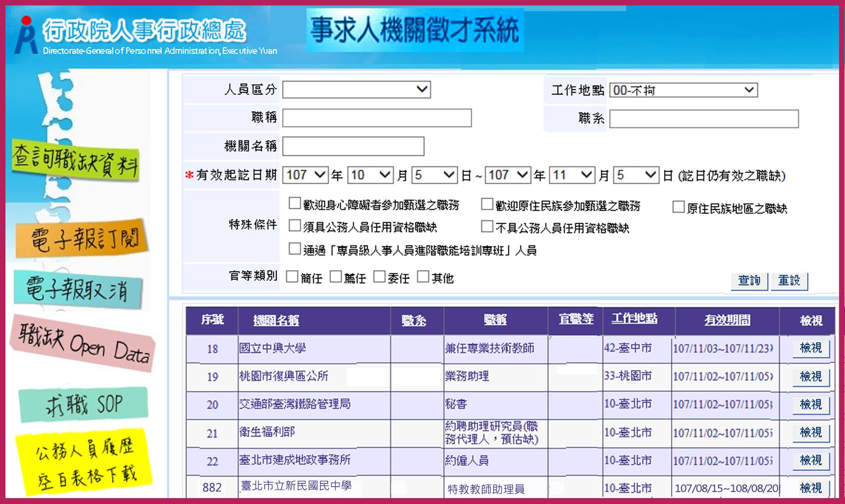Select 衛生福利部 agency cell
The width and height of the screenshot is (845, 504).
314,433
